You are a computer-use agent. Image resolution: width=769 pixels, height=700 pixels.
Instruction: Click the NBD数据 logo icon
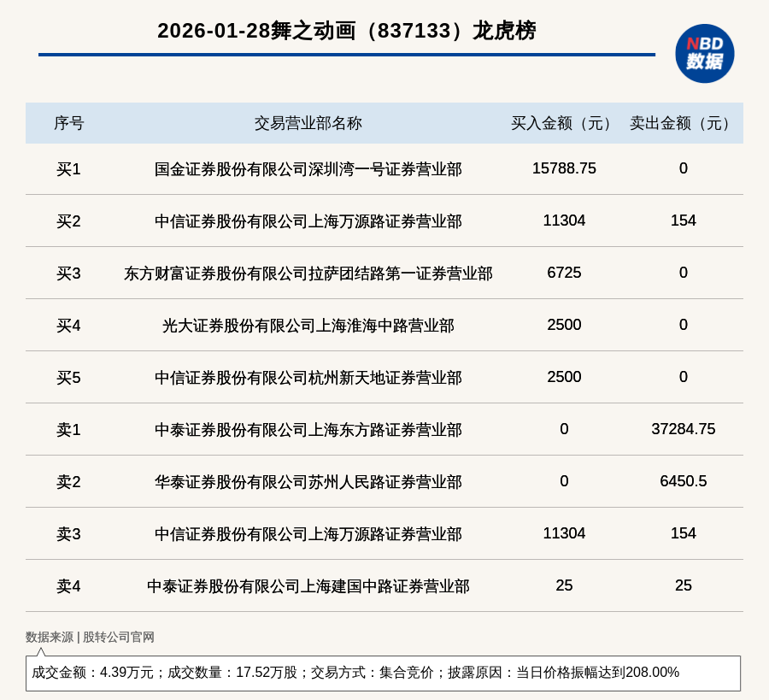point(704,53)
